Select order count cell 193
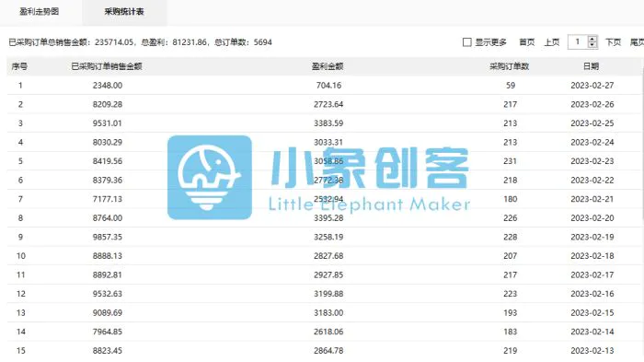The image size is (644, 362). (510, 312)
